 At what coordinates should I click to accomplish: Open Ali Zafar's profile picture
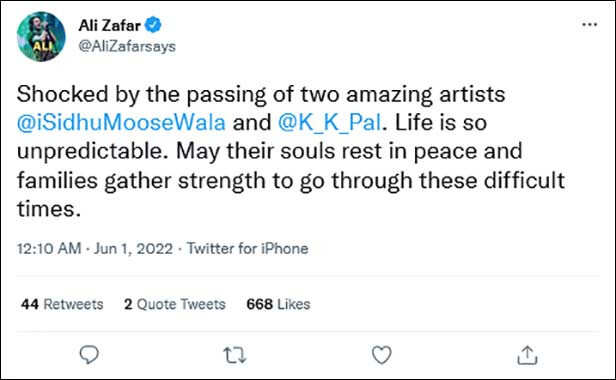click(41, 37)
